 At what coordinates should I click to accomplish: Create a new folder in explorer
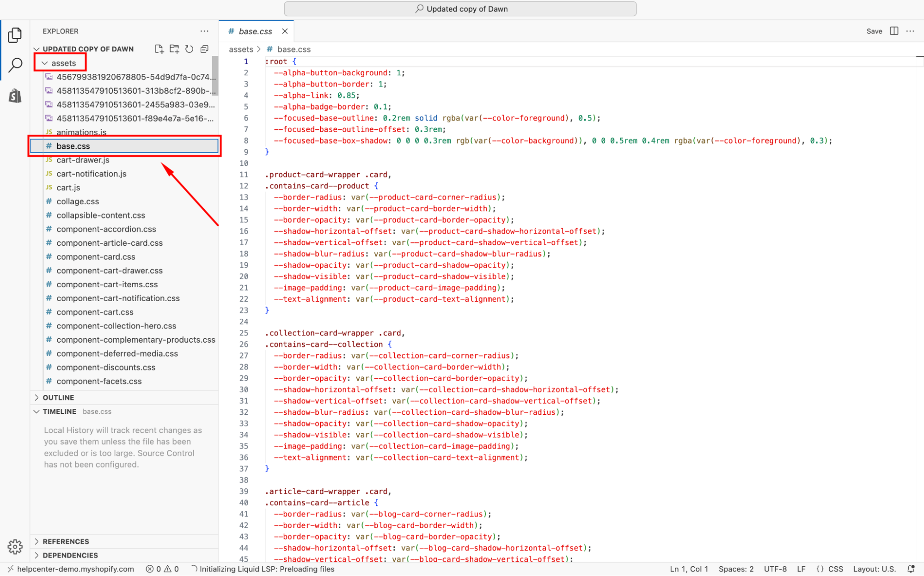coord(174,49)
